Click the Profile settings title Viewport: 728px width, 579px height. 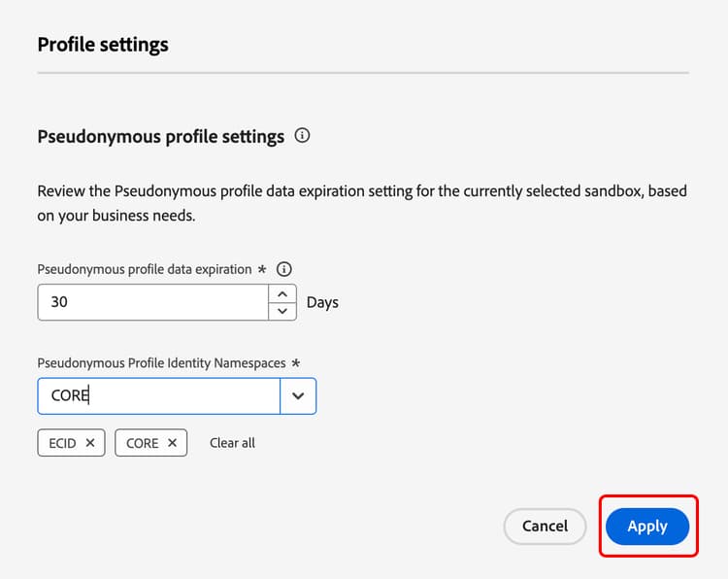(x=103, y=45)
